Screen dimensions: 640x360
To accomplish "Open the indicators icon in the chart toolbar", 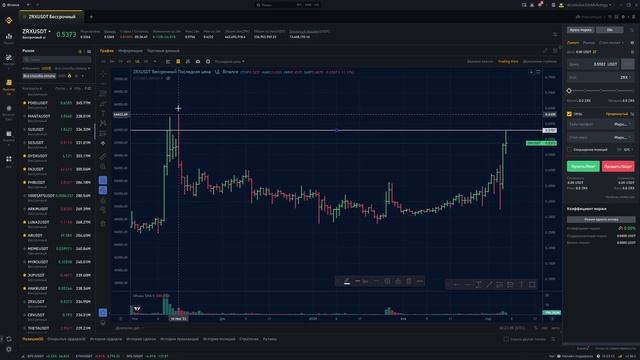I will 188,62.
